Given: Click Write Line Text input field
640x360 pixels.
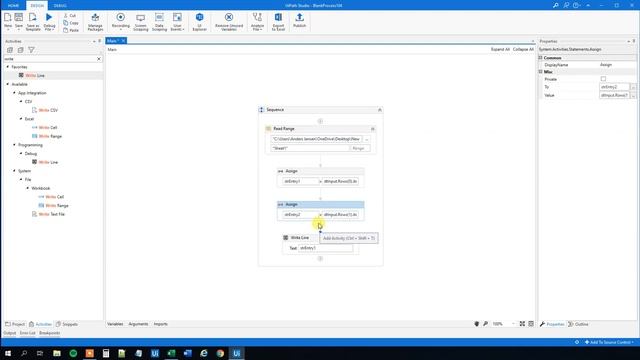Looking at the screenshot, I should (325, 248).
